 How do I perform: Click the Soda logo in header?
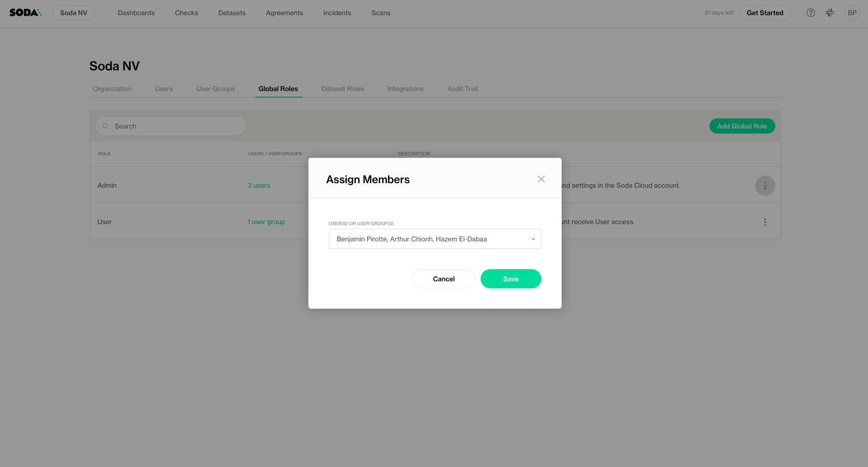[x=25, y=13]
